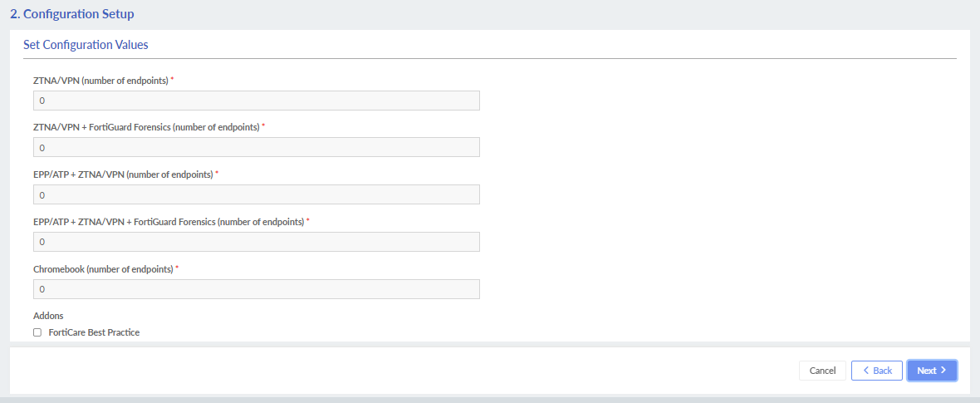Click the "ZTNA/VPN + FortiGuard Forensics" field label
This screenshot has width=980, height=403.
pos(146,127)
